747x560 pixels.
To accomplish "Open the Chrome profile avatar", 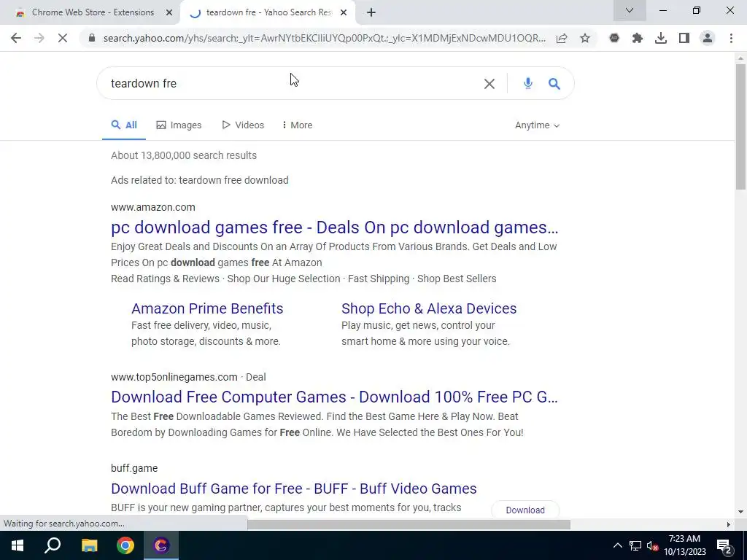I will pyautogui.click(x=708, y=38).
